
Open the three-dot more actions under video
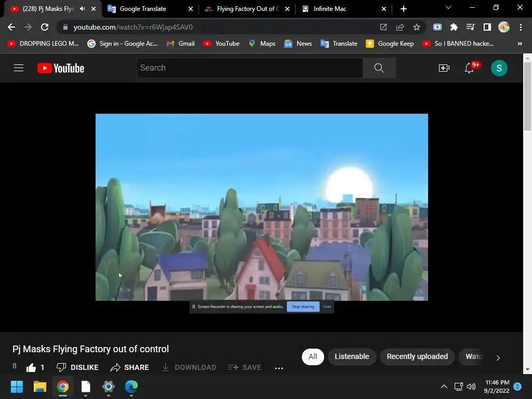(279, 368)
